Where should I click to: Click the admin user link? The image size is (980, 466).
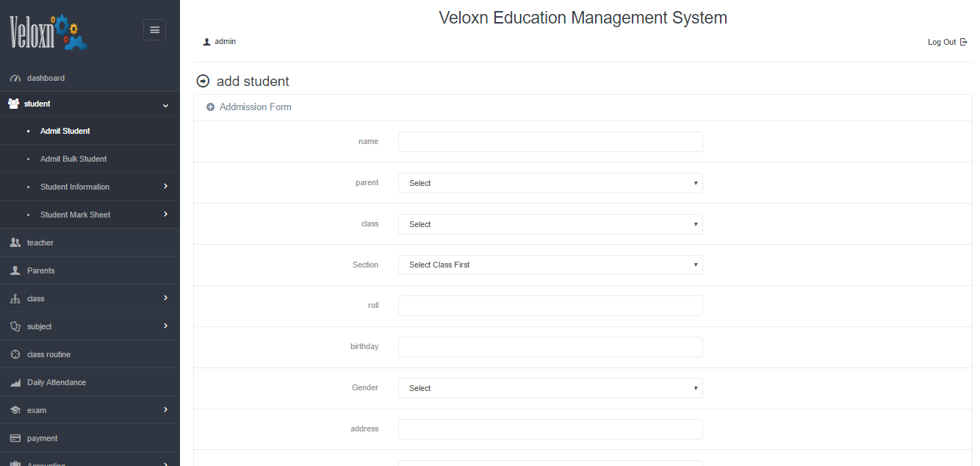(224, 42)
